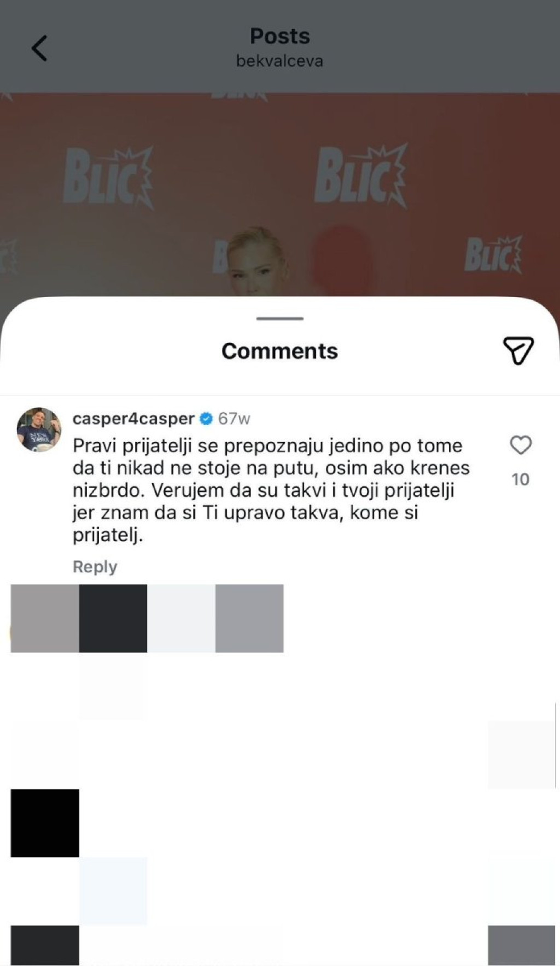Tap the paper plane share icon
The height and width of the screenshot is (966, 560).
518,351
